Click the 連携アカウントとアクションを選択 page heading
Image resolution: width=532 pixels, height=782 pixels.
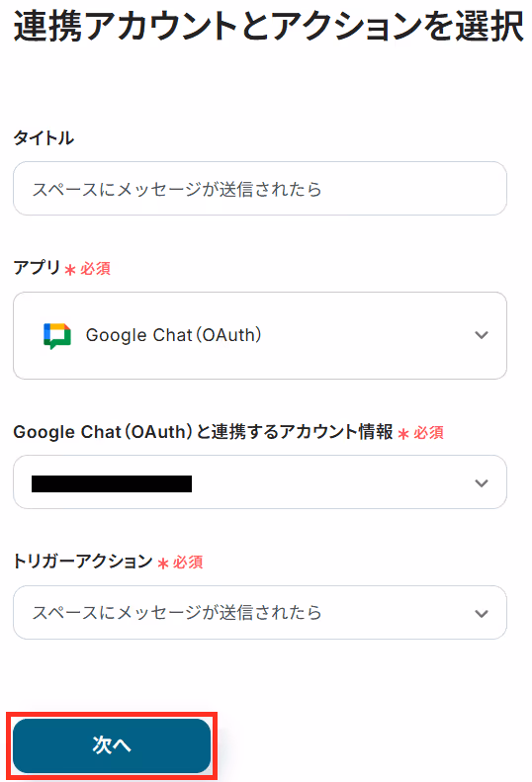tap(269, 27)
